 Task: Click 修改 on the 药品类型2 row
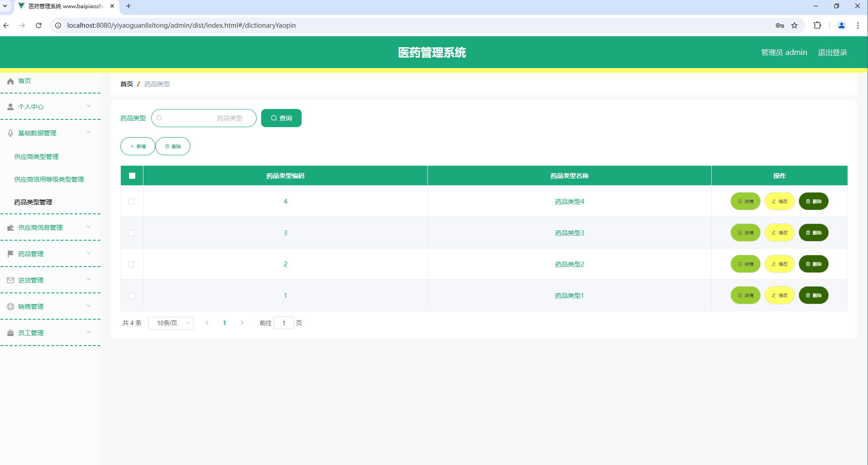click(779, 264)
